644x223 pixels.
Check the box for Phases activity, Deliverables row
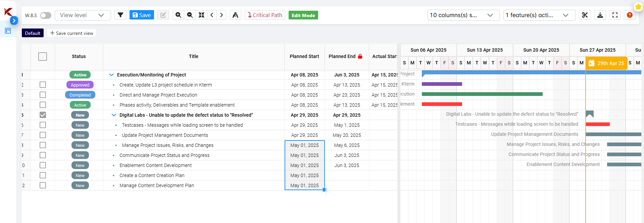pos(43,105)
